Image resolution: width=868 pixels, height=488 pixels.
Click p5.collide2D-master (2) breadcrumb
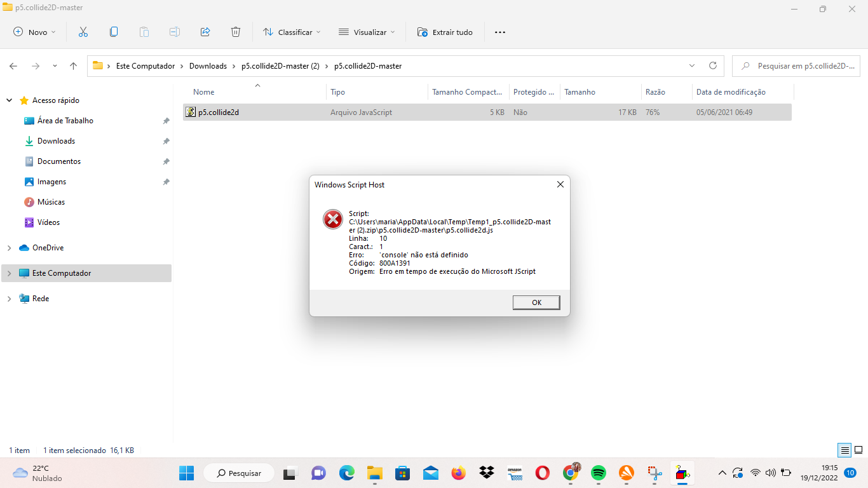(280, 66)
